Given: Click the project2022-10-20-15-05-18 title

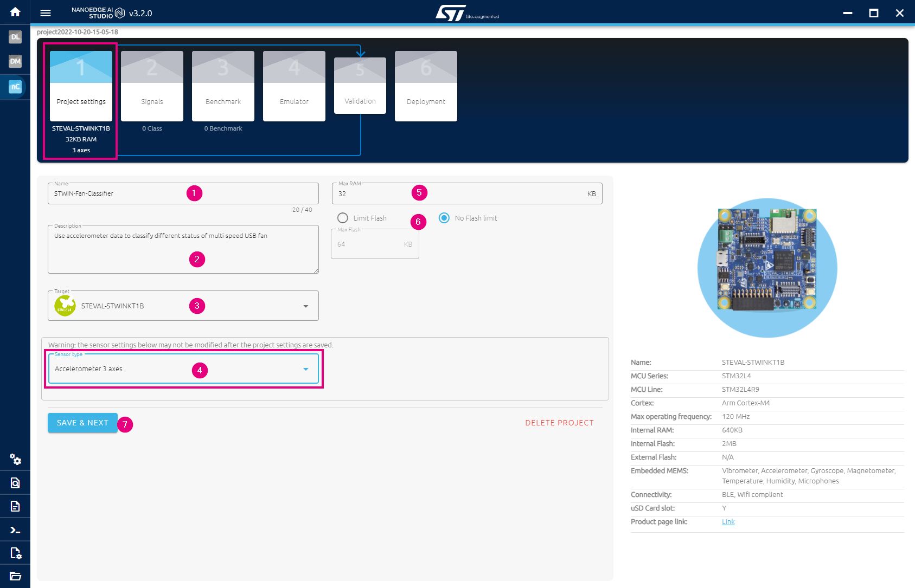Looking at the screenshot, I should click(78, 32).
